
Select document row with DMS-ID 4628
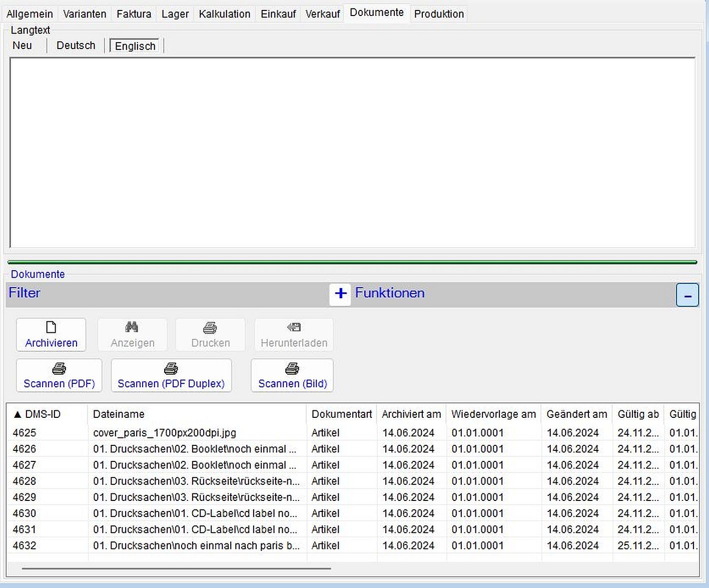point(353,481)
